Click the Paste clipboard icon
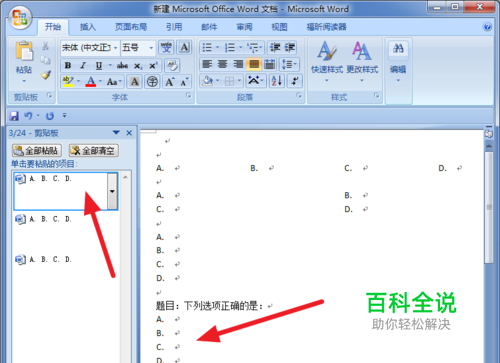This screenshot has width=500, height=363. point(24,51)
